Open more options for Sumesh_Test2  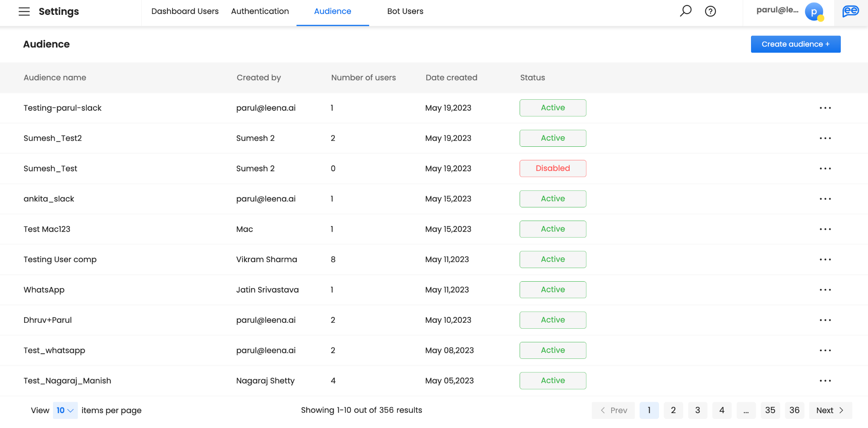(825, 138)
